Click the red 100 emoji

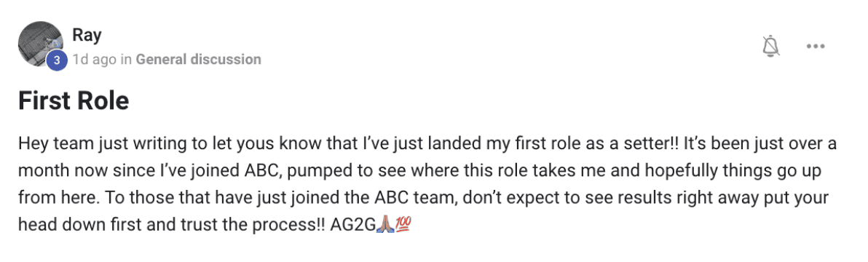coord(403,225)
